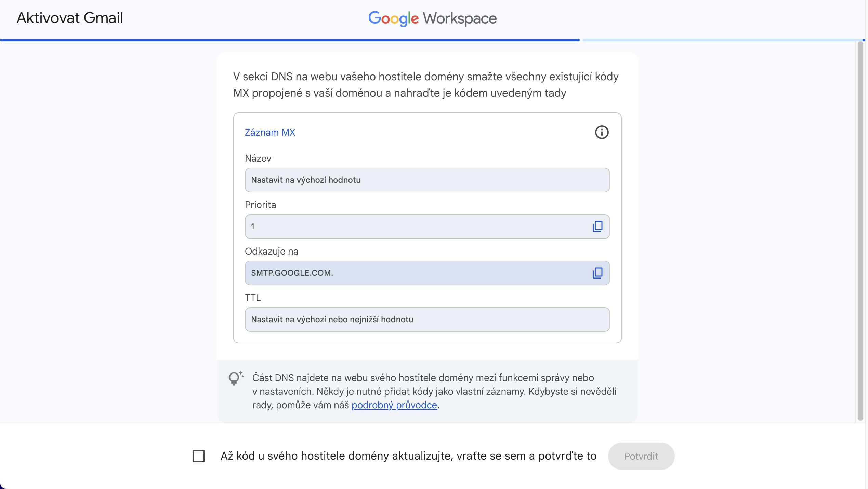The width and height of the screenshot is (868, 489).
Task: Click the Google Workspace logo
Action: click(x=432, y=18)
